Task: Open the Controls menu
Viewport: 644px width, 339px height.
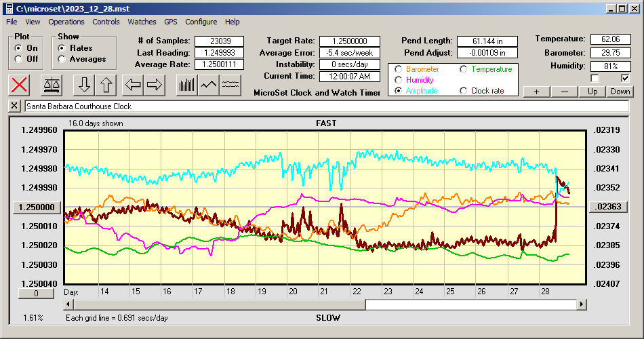Action: pyautogui.click(x=106, y=22)
